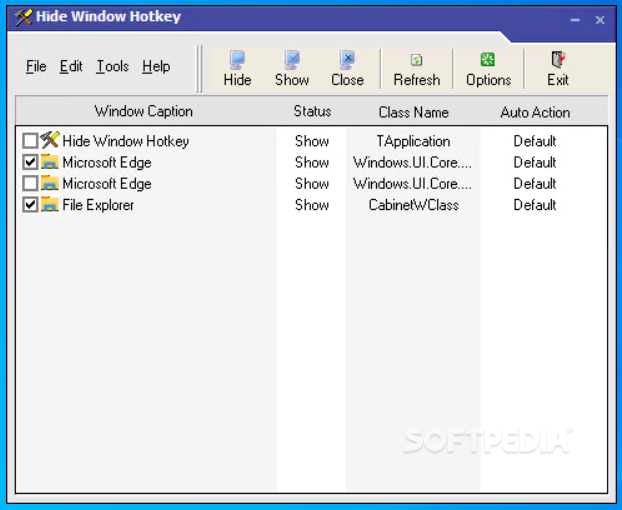Sort by Status column header

[312, 111]
